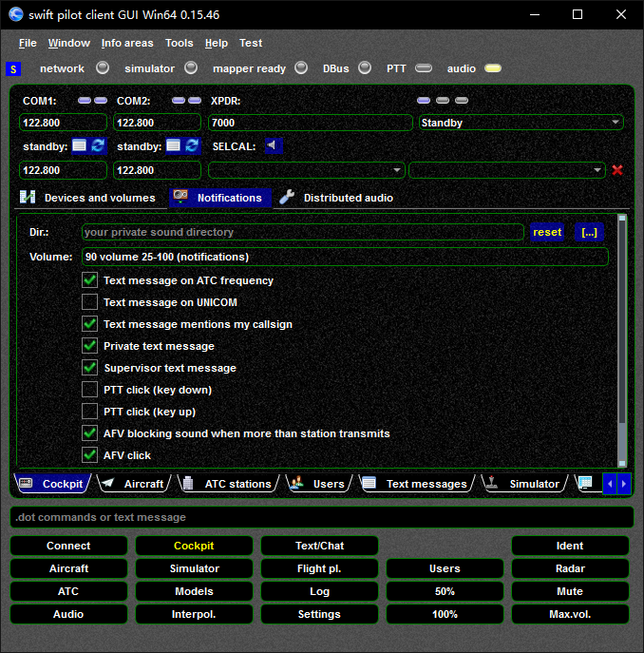The height and width of the screenshot is (653, 644).
Task: Swap COM2 active and standby frequencies
Action: click(x=192, y=145)
